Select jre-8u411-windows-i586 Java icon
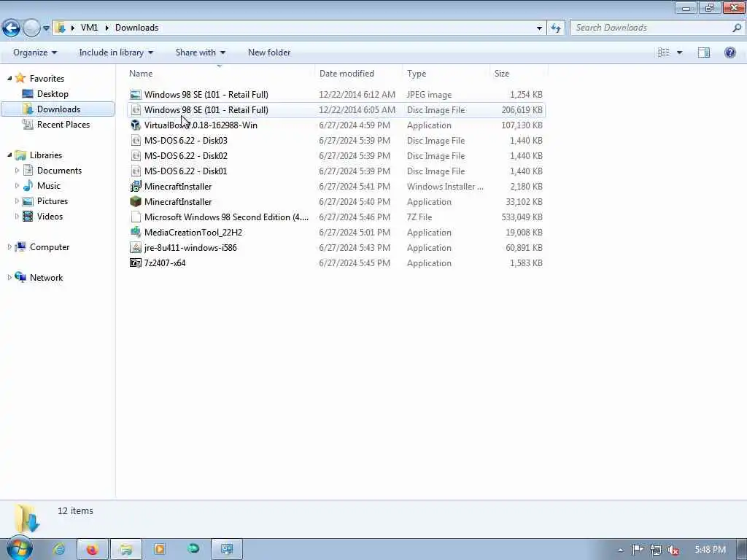 (x=136, y=247)
